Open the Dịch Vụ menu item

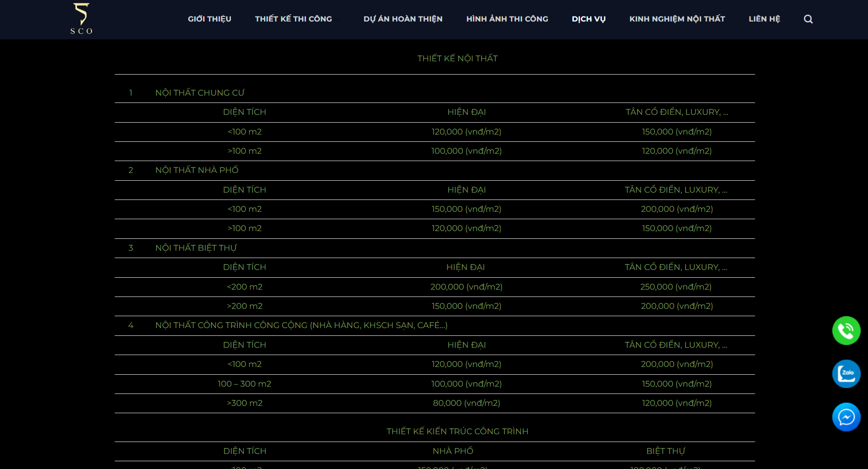click(588, 19)
